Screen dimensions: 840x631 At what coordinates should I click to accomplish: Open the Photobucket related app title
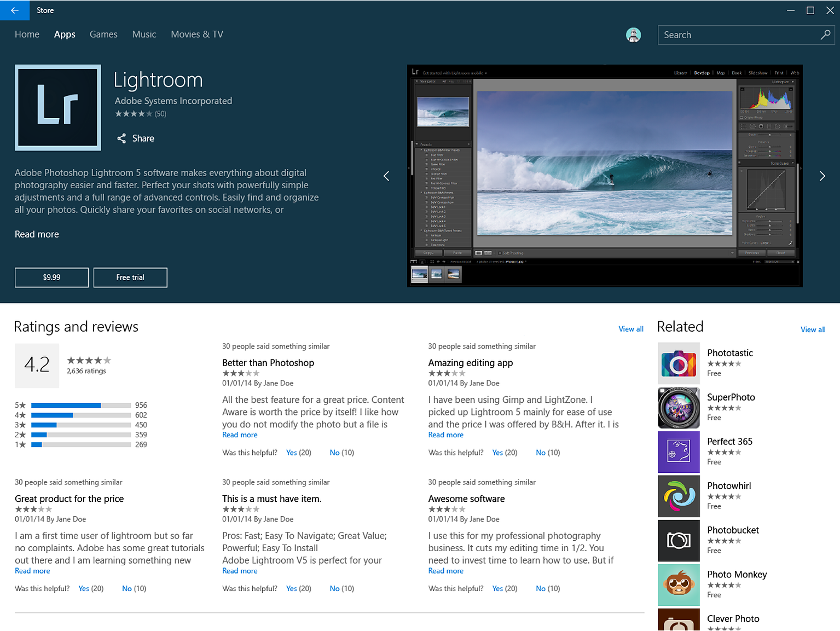pyautogui.click(x=733, y=530)
